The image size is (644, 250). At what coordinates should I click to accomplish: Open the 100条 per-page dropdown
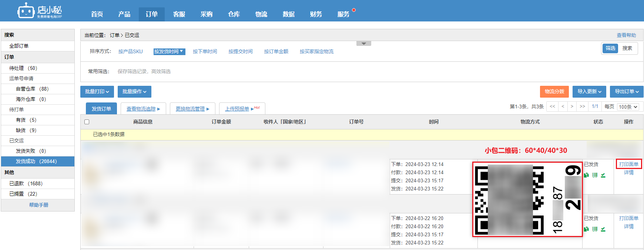[628, 107]
